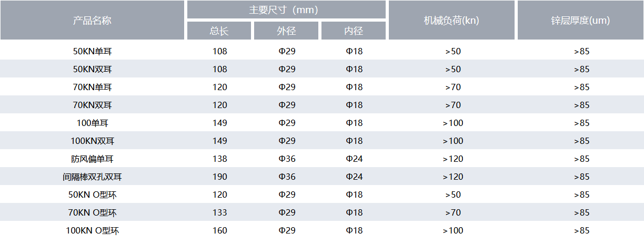Screen dimensions: 644x243
Task: Select the total length value 160
Action: [219, 231]
